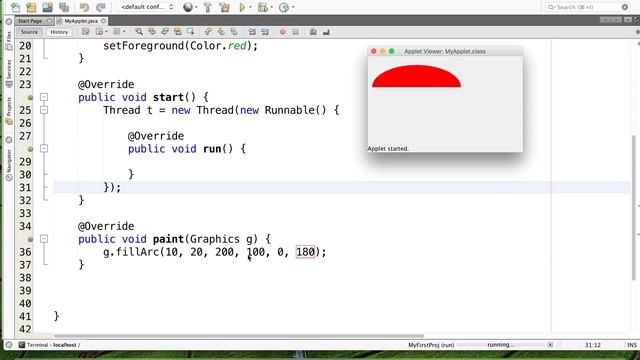
Task: Click red Start Macro Recording icon
Action: (282, 31)
